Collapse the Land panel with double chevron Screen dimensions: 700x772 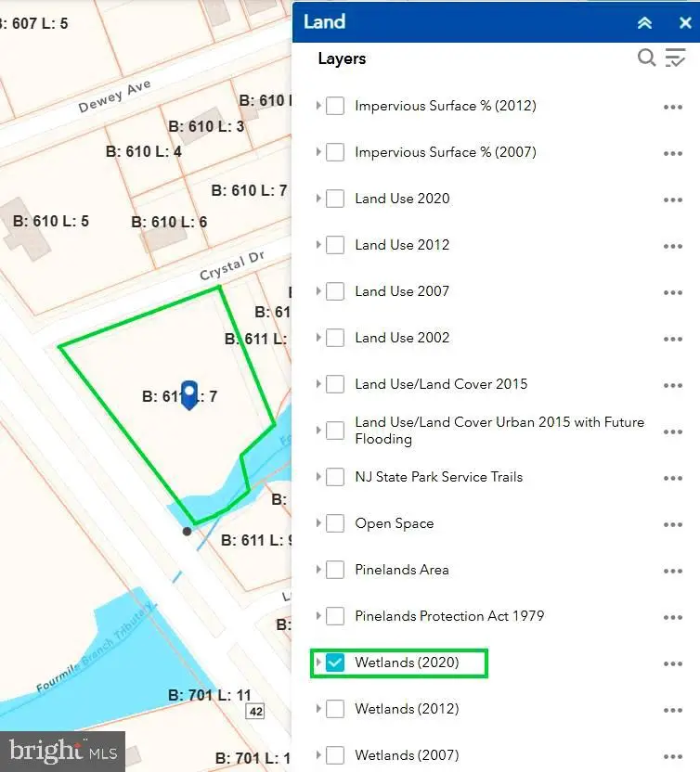click(645, 22)
